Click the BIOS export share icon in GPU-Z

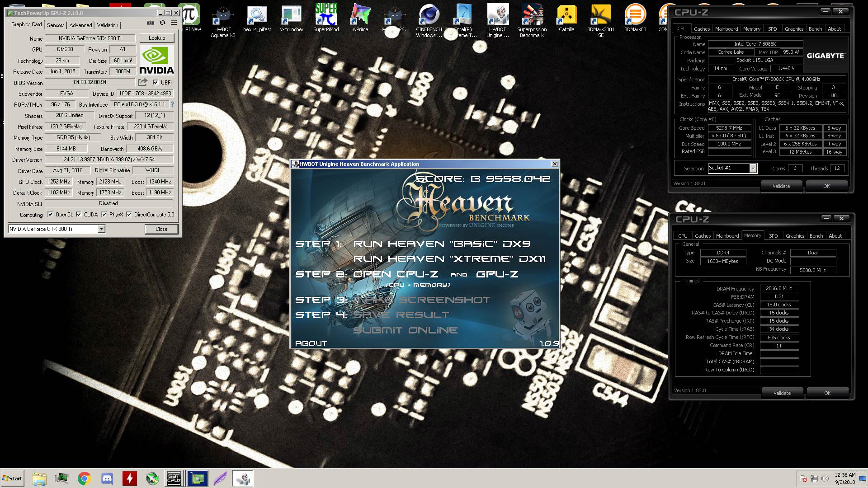[143, 82]
